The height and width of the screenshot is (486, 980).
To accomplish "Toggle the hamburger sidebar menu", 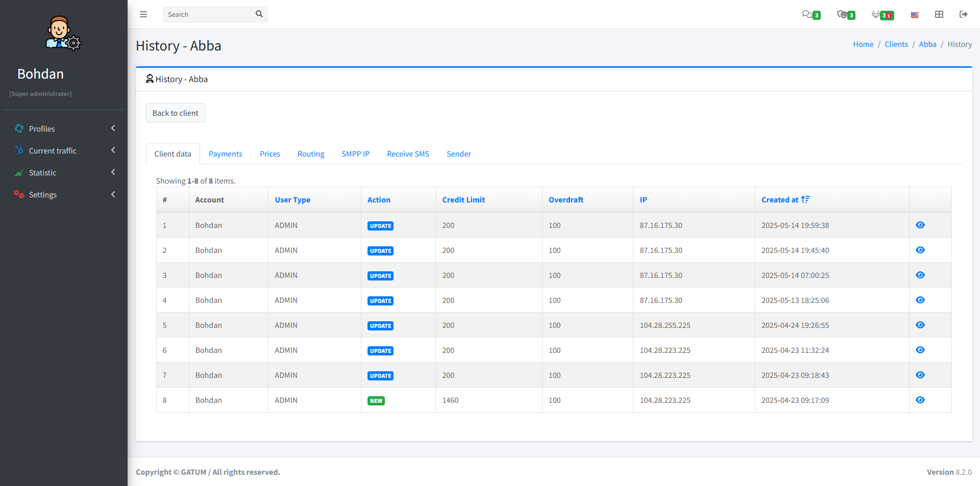I will click(x=143, y=14).
